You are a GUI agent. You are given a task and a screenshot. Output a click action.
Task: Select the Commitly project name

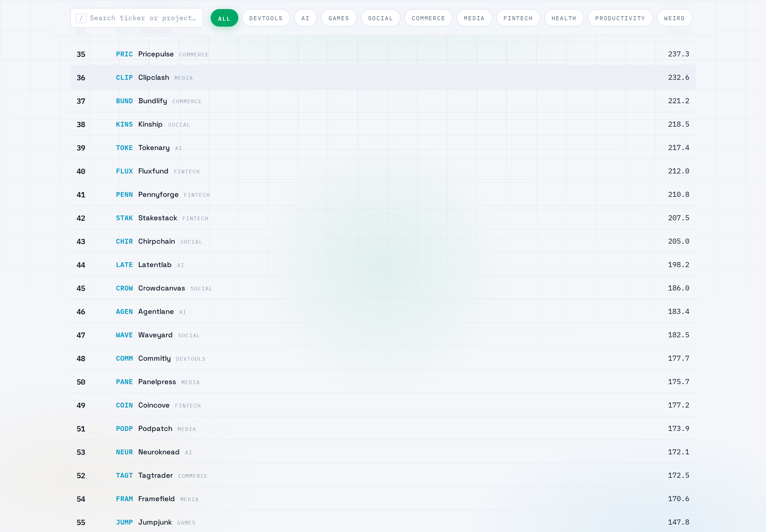click(x=154, y=358)
